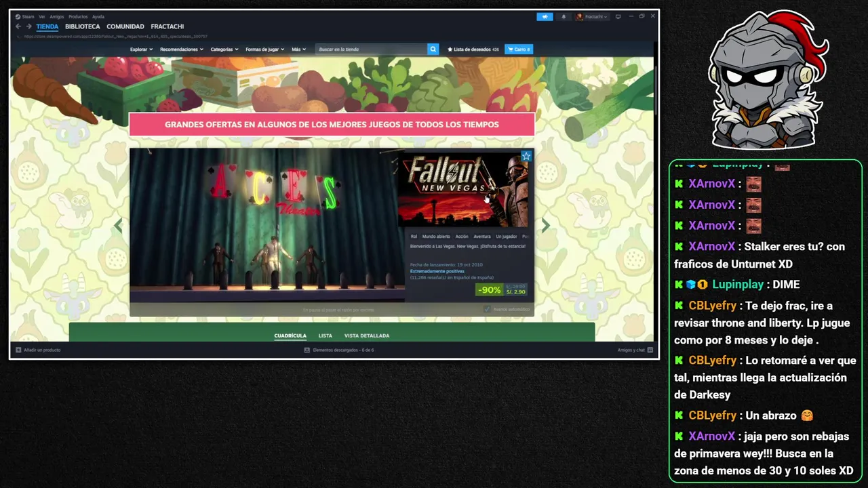Click the store page URL text
The height and width of the screenshot is (488, 868).
click(x=115, y=37)
